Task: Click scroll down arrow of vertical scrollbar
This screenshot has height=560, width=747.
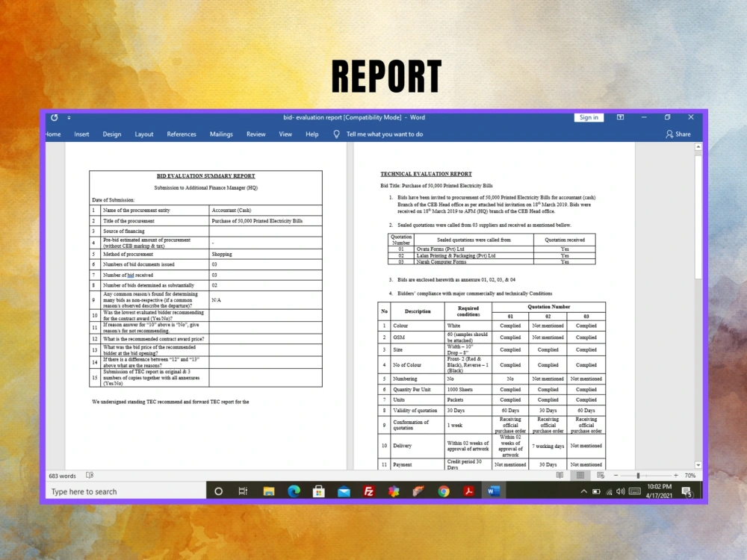Action: [x=698, y=465]
